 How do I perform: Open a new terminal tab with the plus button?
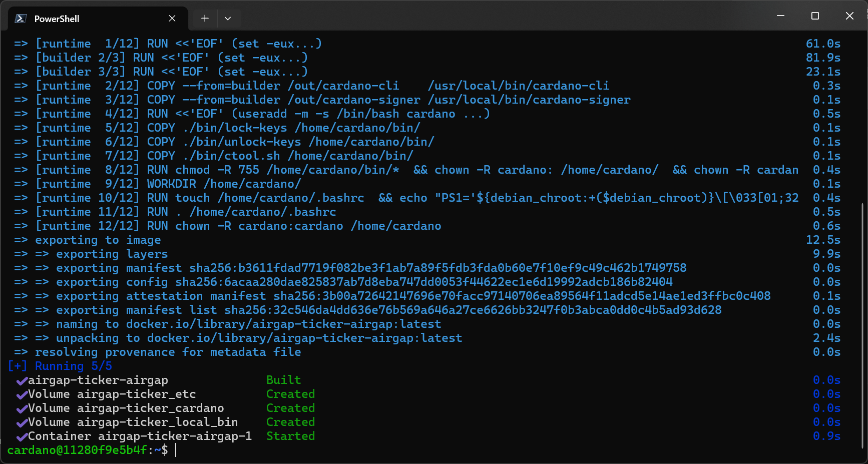205,18
